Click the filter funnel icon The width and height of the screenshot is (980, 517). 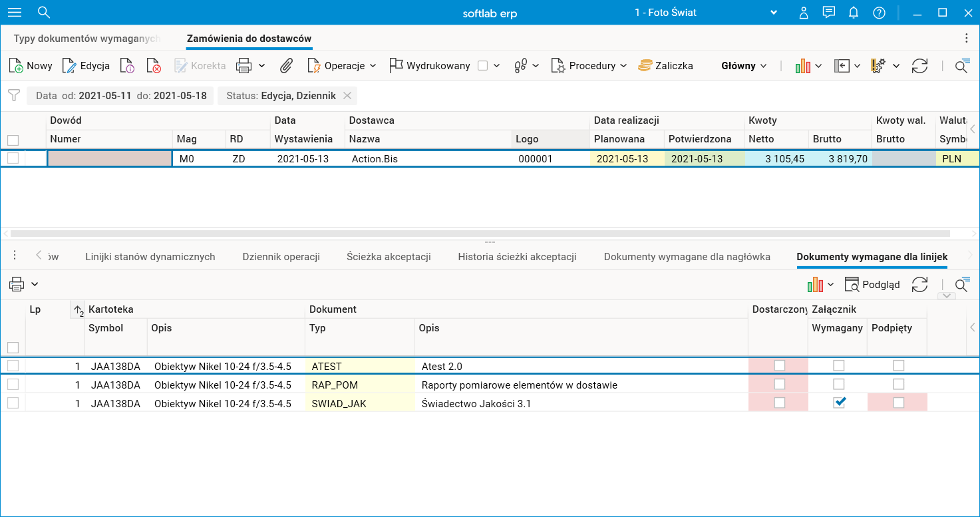click(13, 95)
